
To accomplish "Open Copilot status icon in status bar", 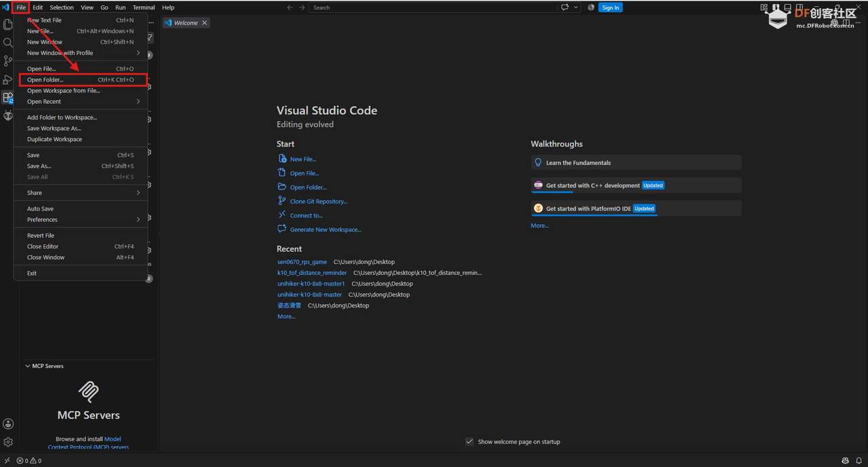I will (x=845, y=461).
